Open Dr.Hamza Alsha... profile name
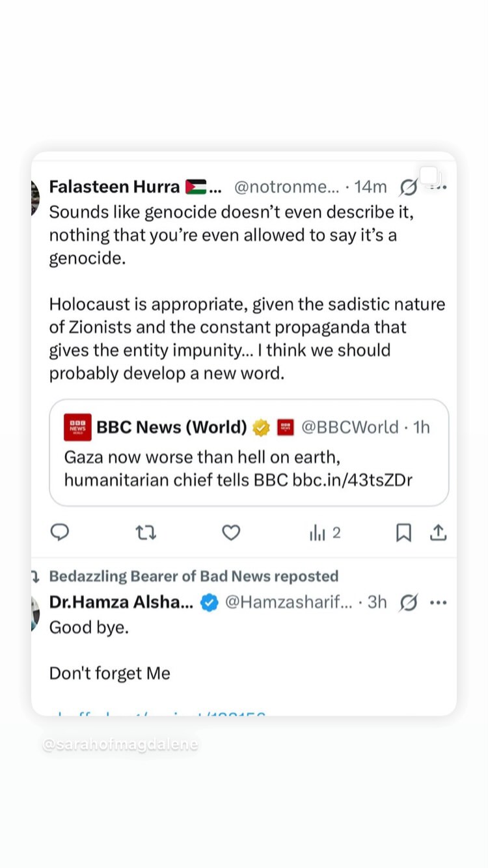 click(121, 603)
